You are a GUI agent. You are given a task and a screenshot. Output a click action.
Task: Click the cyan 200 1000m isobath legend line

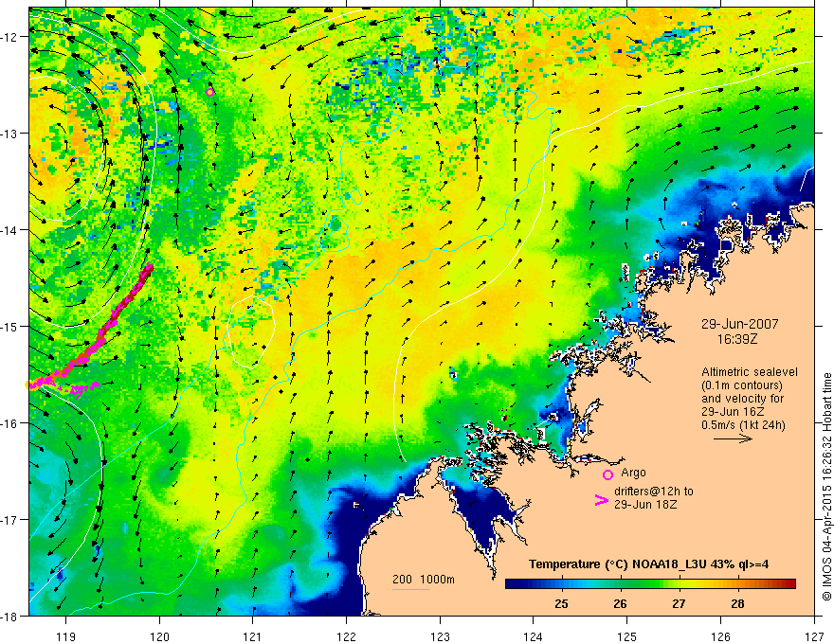411,589
